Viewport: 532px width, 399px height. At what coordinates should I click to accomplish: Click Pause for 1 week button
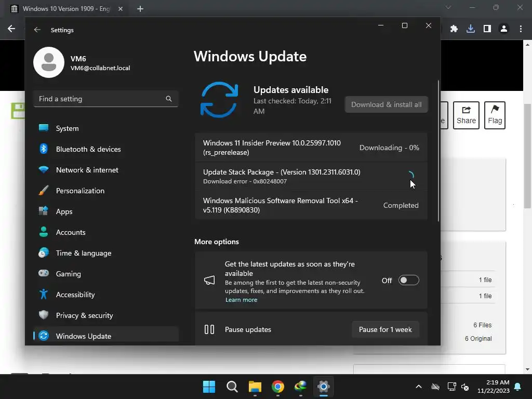click(385, 329)
